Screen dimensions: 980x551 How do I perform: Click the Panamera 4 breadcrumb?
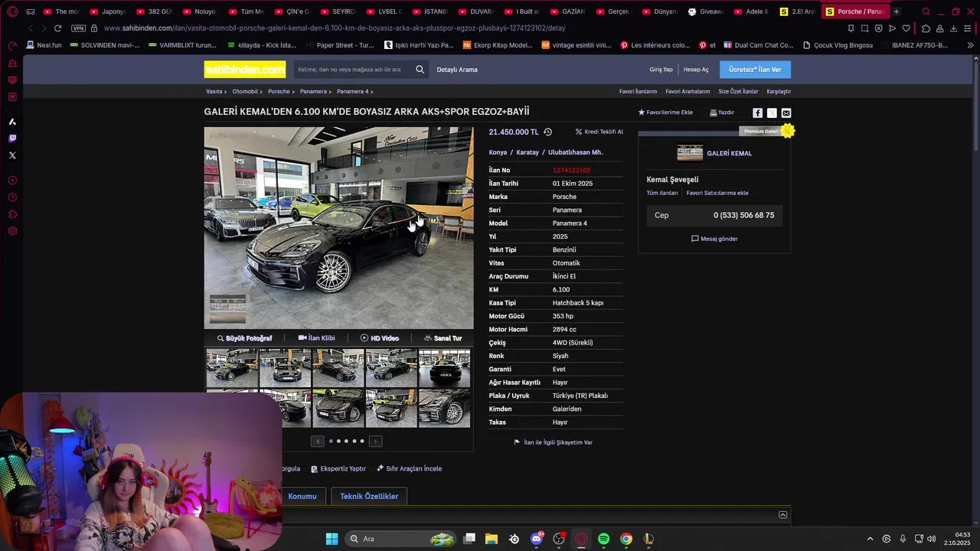352,91
